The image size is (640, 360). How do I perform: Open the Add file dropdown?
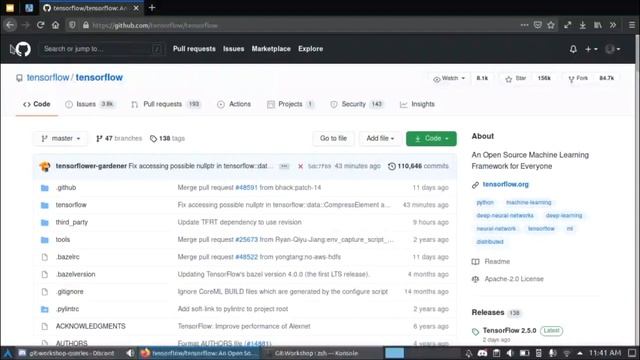click(380, 139)
